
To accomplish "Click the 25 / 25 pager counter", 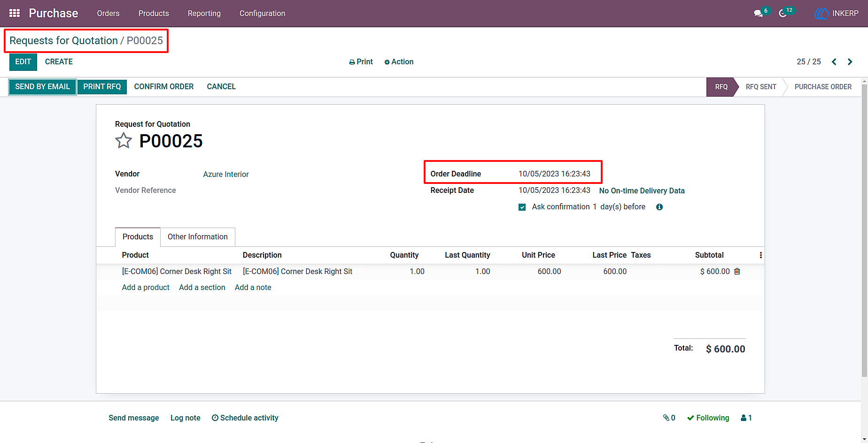I will pos(809,62).
